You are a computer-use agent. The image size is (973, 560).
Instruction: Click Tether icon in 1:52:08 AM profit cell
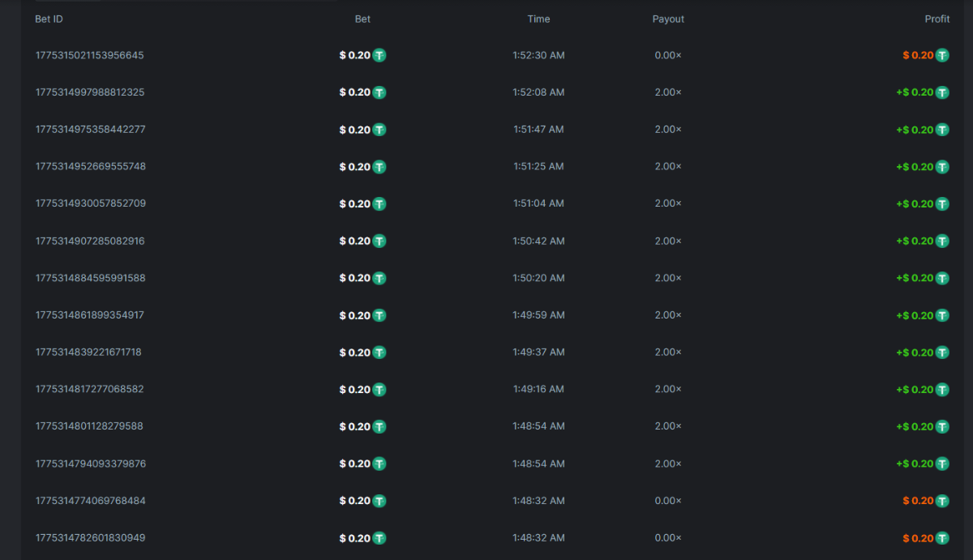tap(942, 92)
